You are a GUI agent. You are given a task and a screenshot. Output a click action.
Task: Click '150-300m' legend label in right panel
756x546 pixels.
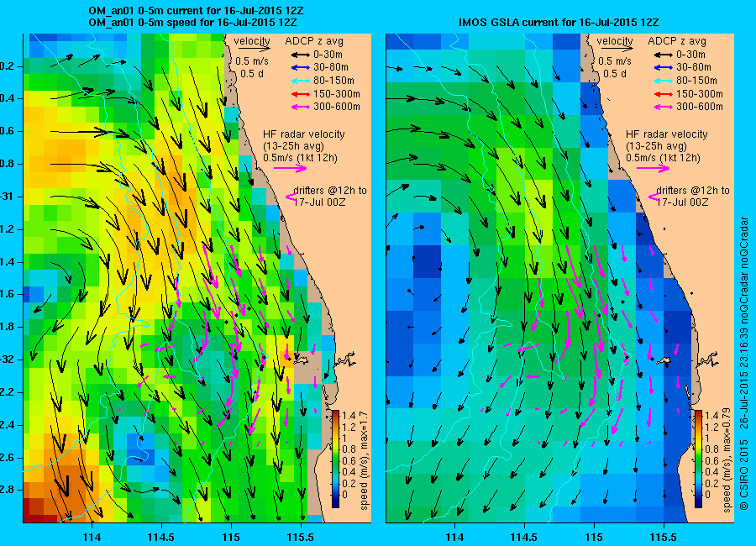tap(700, 94)
